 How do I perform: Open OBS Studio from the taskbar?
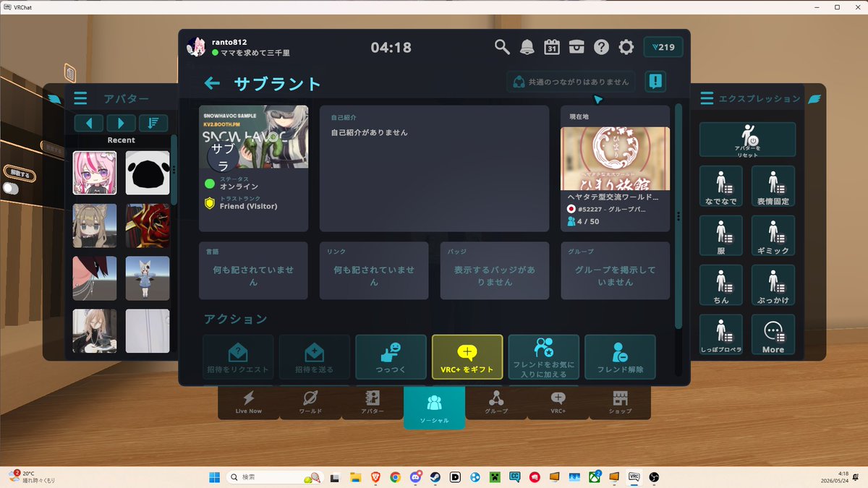[653, 477]
